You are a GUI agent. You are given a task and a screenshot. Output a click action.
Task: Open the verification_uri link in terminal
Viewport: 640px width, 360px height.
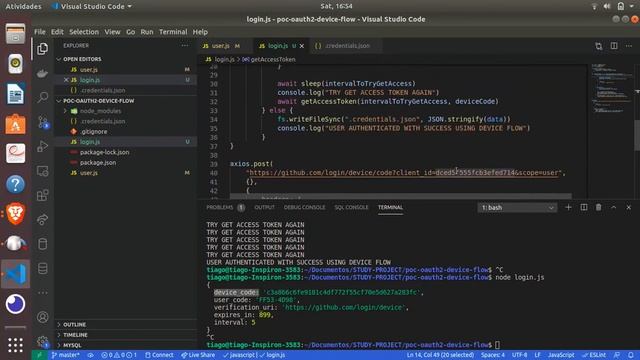(344, 307)
